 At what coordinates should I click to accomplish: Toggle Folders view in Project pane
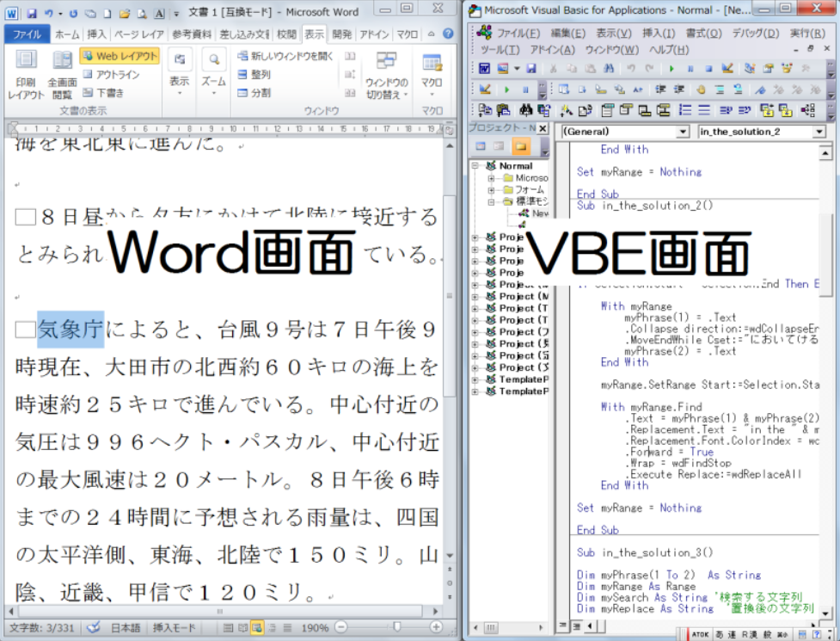(519, 146)
